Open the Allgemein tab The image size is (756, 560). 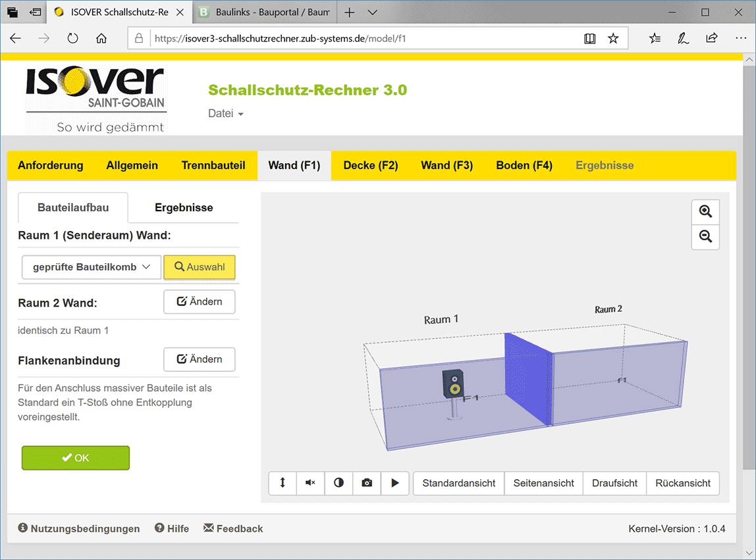132,165
